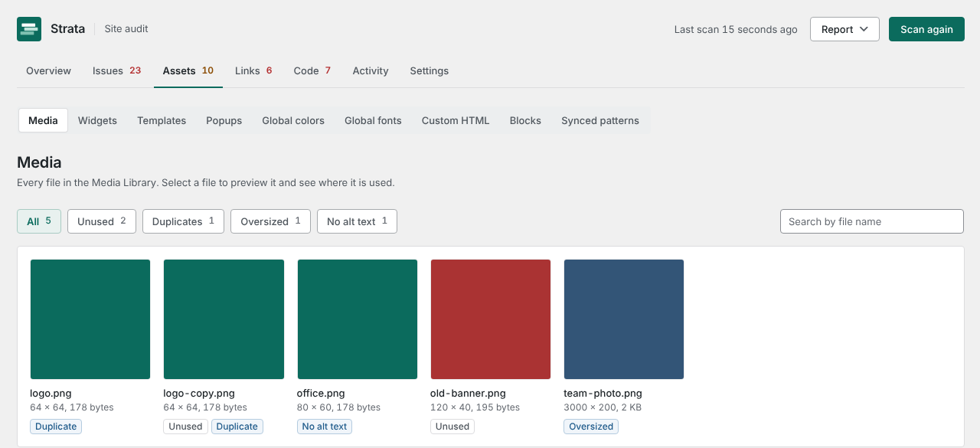Click the Site audit label
980x448 pixels.
[x=126, y=29]
